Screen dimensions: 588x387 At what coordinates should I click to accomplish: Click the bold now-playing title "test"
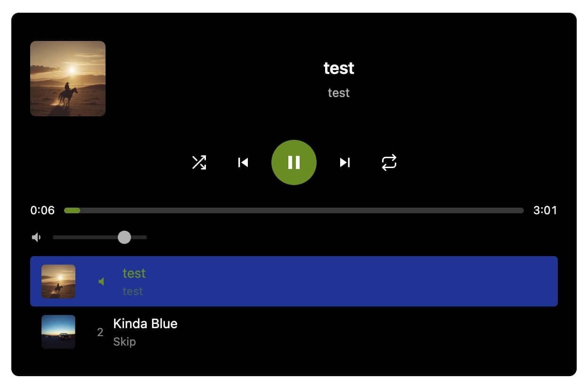339,68
